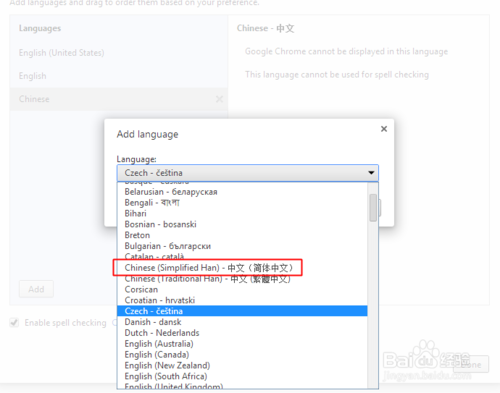Screen dimensions: 500x393
Task: Choose Corsican in the list
Action: 242,289
